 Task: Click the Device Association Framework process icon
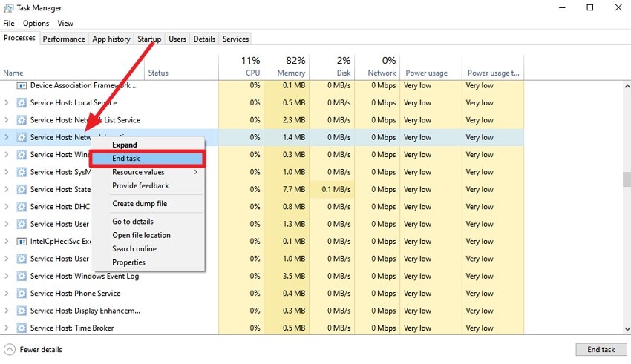(22, 85)
